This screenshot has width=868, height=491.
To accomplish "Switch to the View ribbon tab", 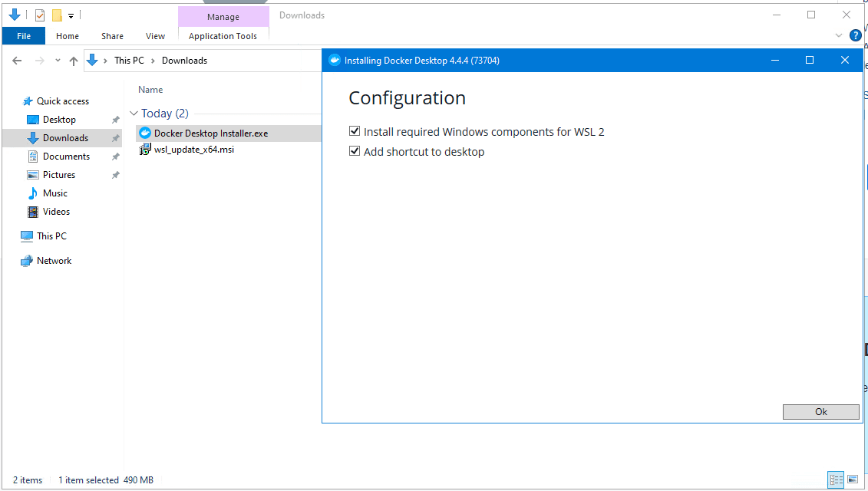I will click(x=155, y=36).
